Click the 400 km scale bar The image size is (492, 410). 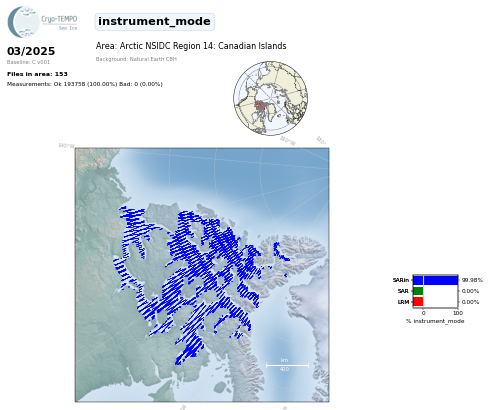287,365
